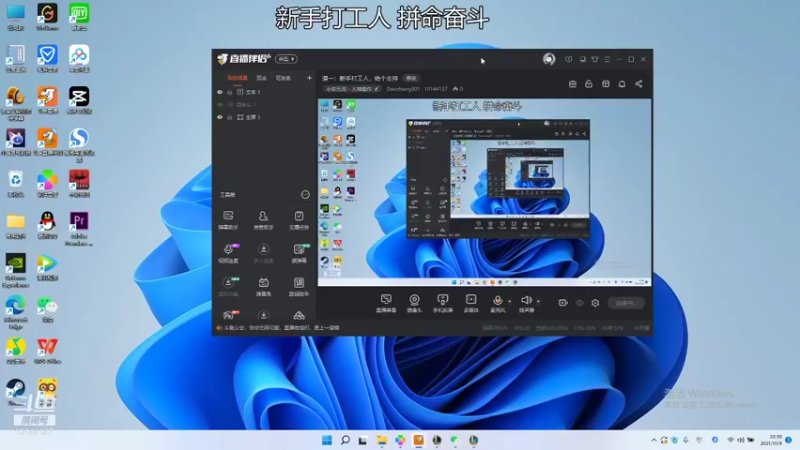Open the mode switch pill next to logo
This screenshot has height=450, width=800.
coord(286,59)
